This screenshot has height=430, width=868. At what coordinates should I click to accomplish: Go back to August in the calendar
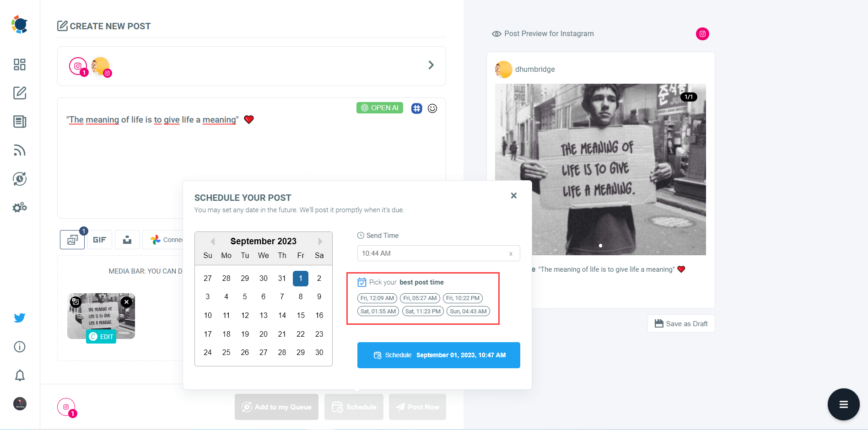pos(212,241)
